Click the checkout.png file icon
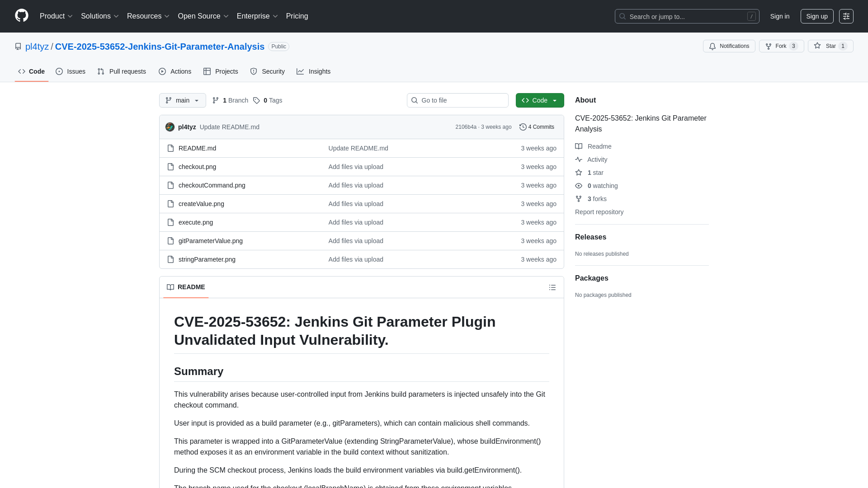Screen dimensions: 868x488 tap(170, 167)
